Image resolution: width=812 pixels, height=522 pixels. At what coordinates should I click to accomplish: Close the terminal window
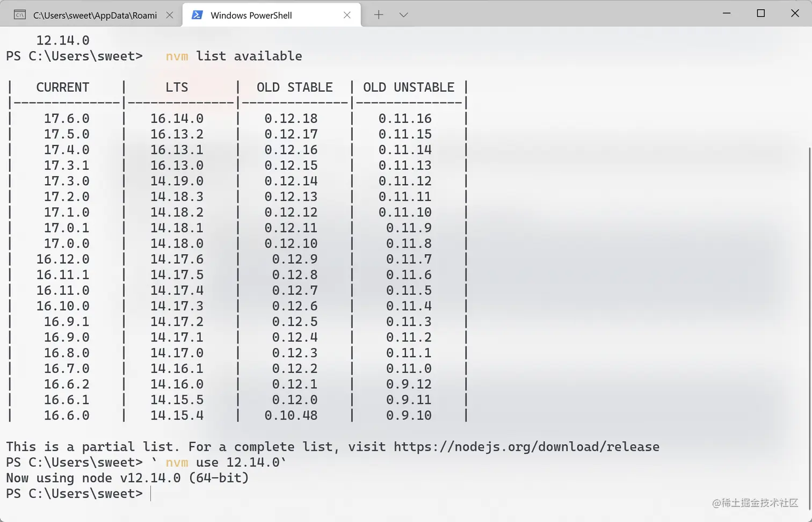click(795, 13)
